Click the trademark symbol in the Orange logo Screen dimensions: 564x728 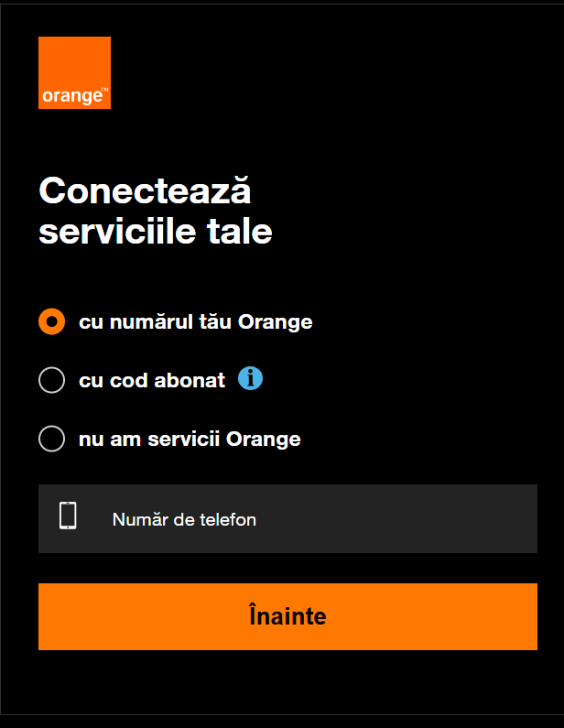[104, 91]
